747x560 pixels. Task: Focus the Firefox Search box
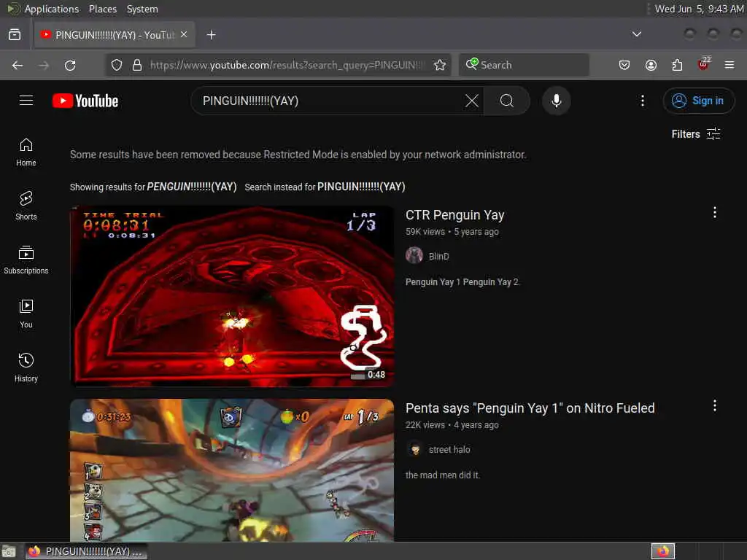tap(524, 65)
